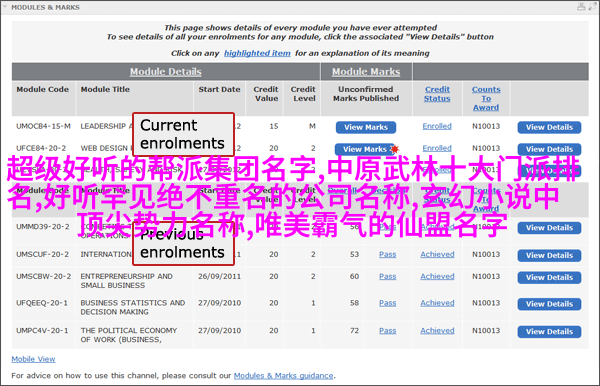Open View Details for UMPC4V-20-1
This screenshot has width=600, height=386.
click(549, 332)
